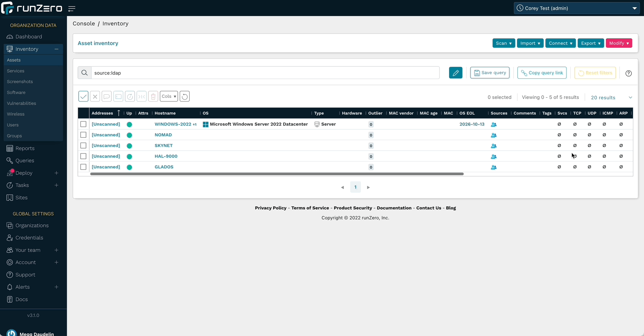Click the search magnifier icon
The width and height of the screenshot is (644, 336).
[x=85, y=73]
